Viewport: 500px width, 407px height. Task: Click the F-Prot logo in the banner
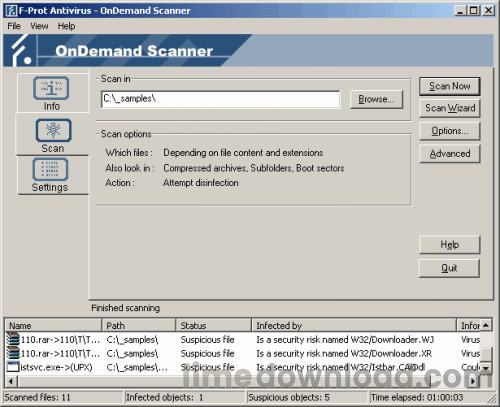click(21, 50)
